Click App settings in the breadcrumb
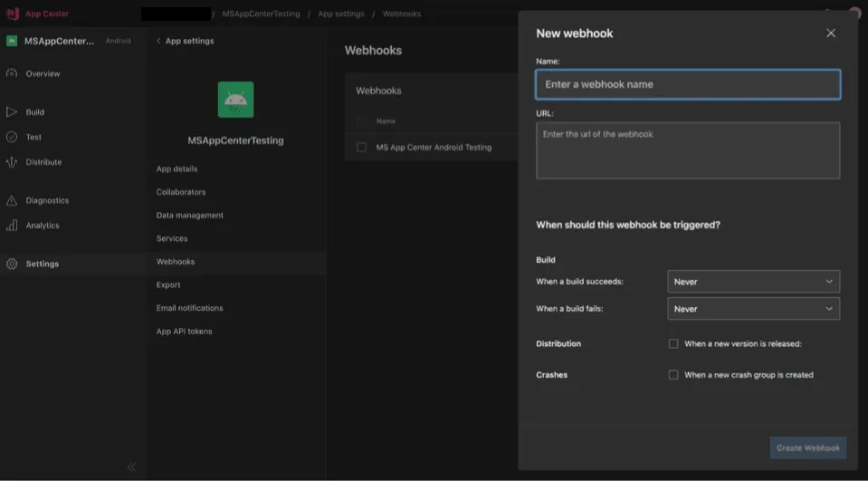The height and width of the screenshot is (481, 868). point(341,14)
